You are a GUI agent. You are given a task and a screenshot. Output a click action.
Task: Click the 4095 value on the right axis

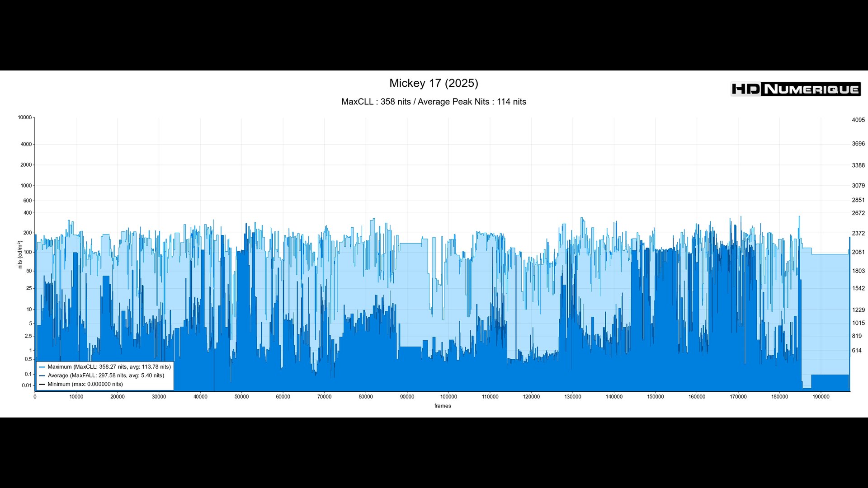[x=858, y=120]
